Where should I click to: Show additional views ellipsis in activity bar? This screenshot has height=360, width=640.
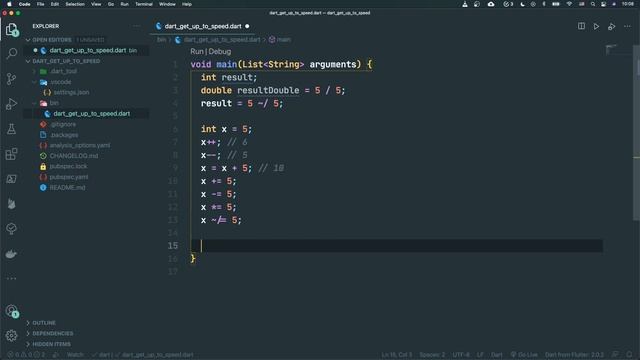coord(11,278)
